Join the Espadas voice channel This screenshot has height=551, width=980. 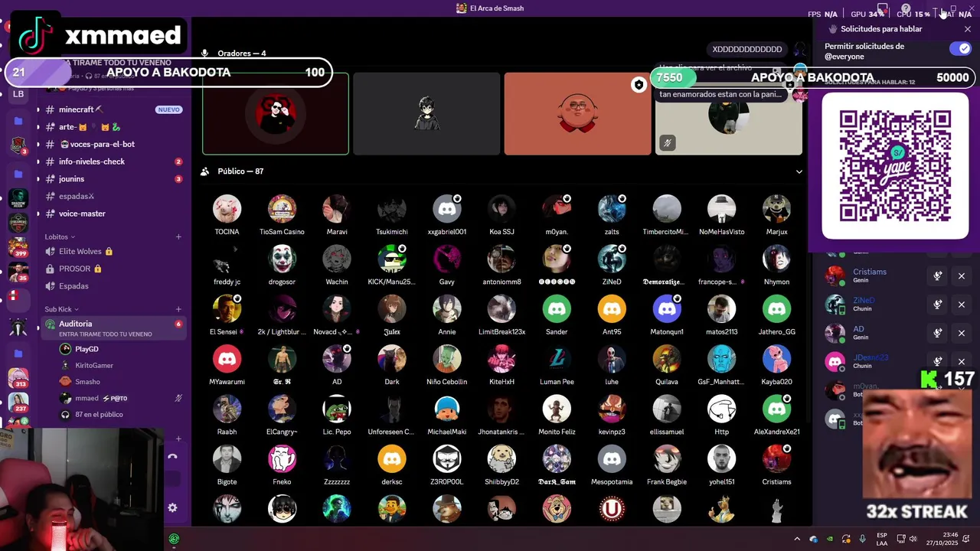(x=113, y=285)
